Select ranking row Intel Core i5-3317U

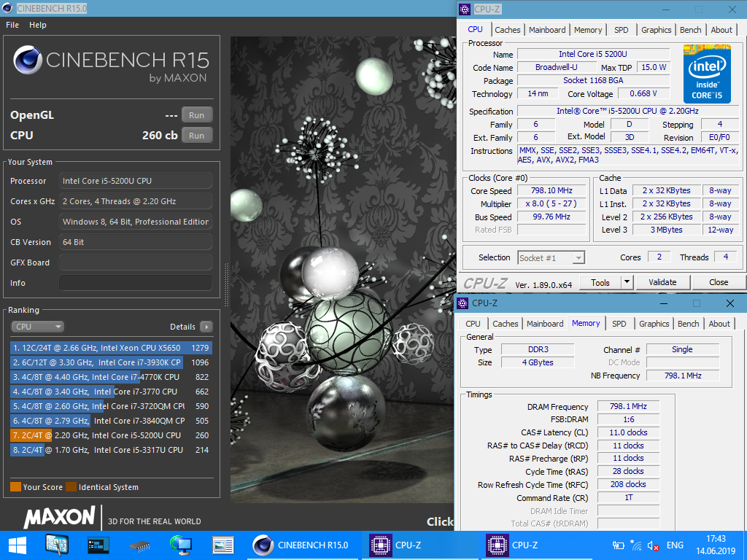(x=111, y=450)
